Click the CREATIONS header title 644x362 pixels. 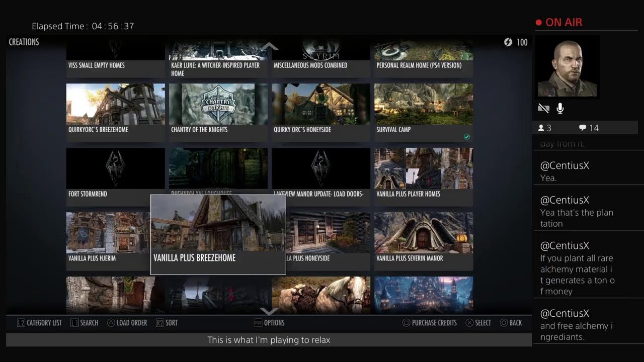pyautogui.click(x=24, y=42)
